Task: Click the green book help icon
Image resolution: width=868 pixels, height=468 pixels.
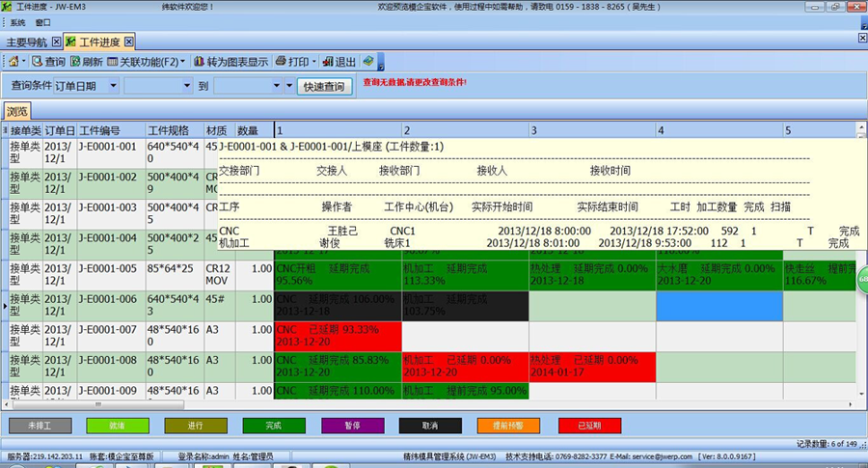Action: [368, 61]
